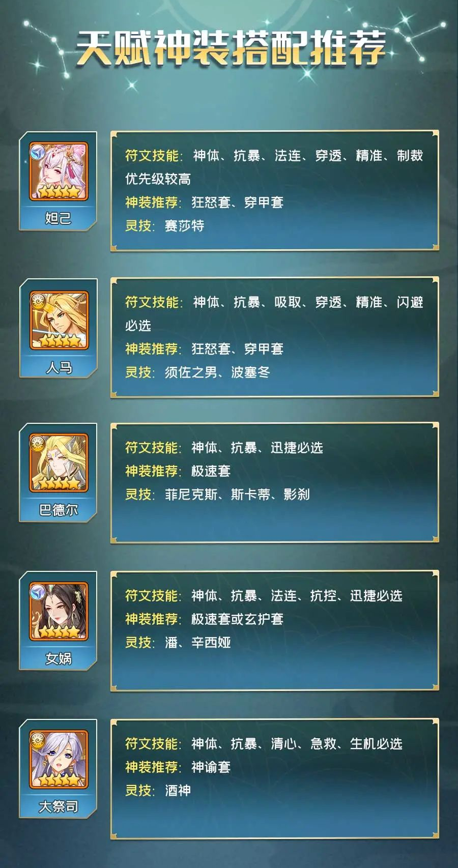This screenshot has width=458, height=868.
Task: Click the 人马 hero portrait
Action: point(59,320)
